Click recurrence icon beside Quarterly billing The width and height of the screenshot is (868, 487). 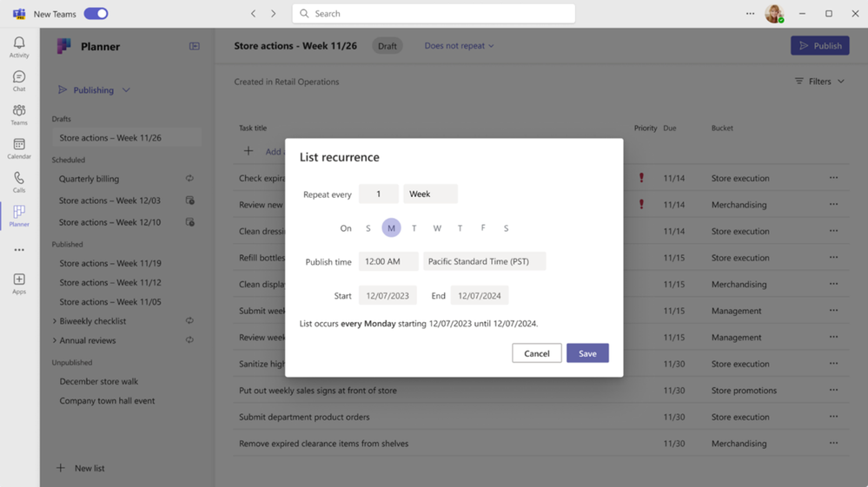click(190, 179)
